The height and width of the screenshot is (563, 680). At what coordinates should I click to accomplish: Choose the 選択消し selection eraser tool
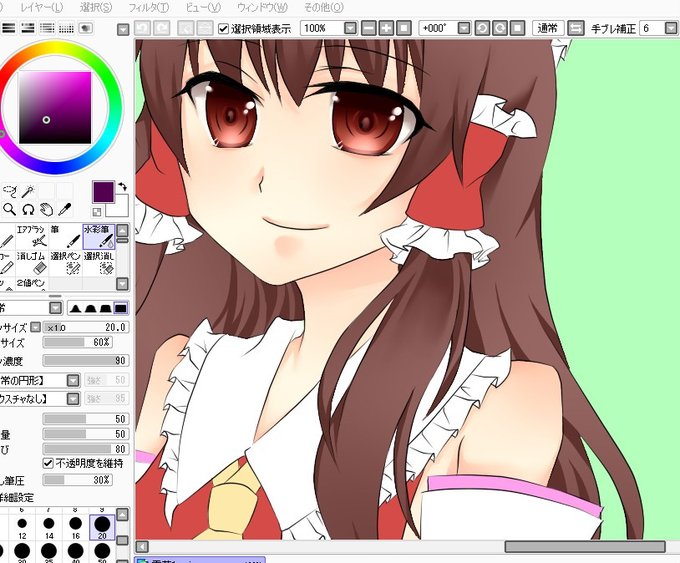click(99, 263)
